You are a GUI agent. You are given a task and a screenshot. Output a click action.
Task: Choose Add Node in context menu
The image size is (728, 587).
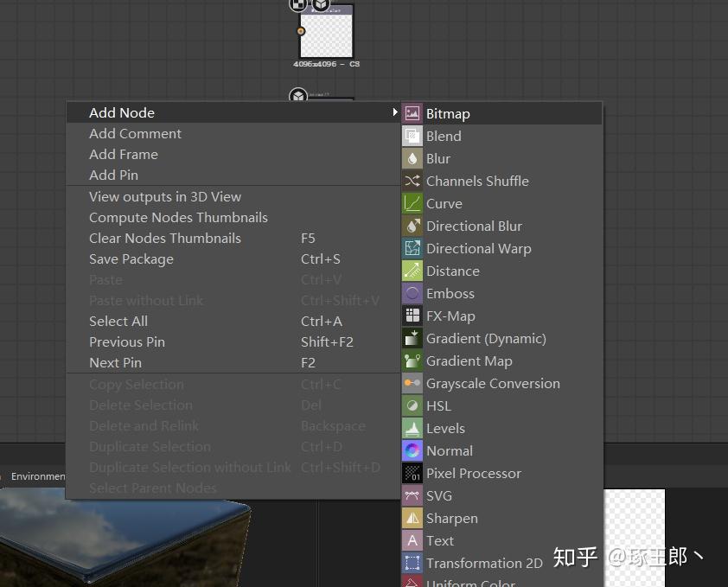click(233, 112)
